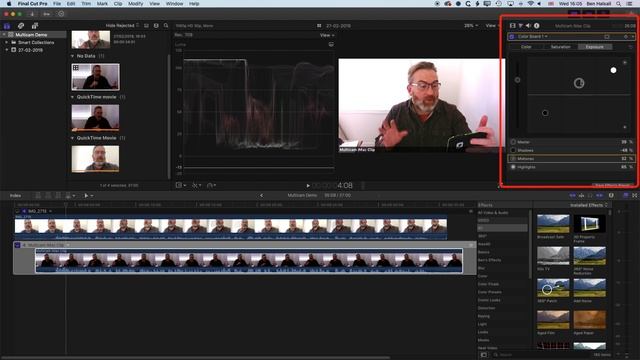Select Distortion effects category
640x360 pixels.
point(486,308)
